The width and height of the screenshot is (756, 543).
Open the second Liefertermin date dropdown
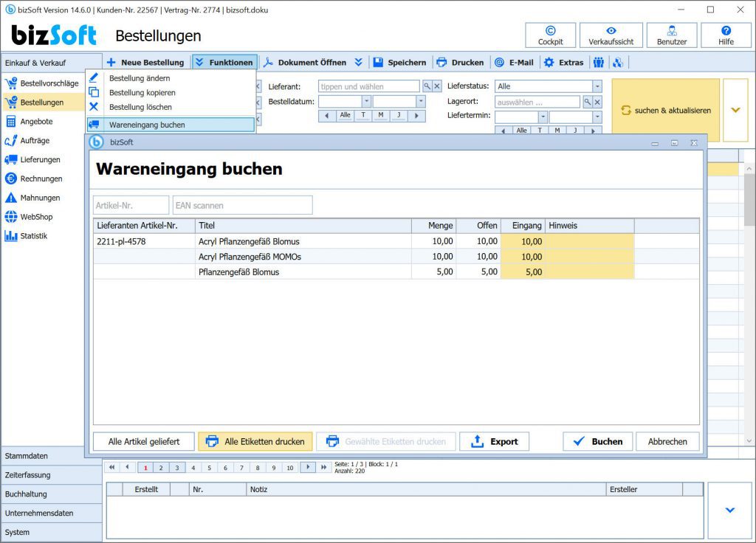597,117
